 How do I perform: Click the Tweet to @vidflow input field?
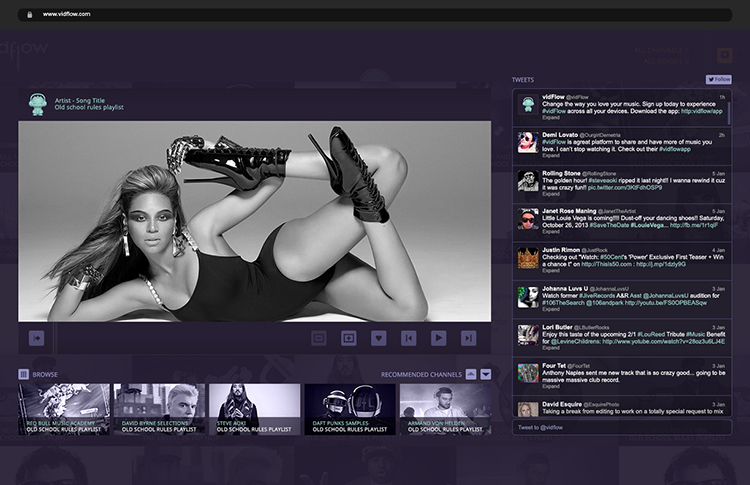[x=622, y=427]
